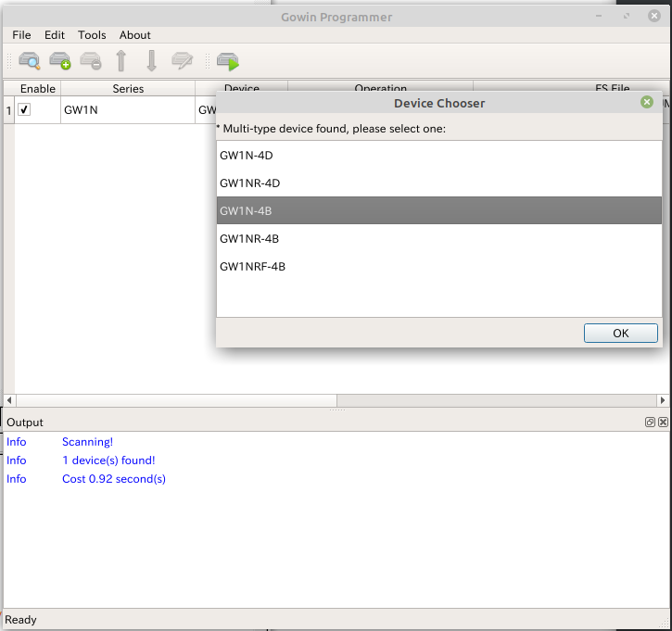
Task: Click the Series column header
Action: [128, 88]
